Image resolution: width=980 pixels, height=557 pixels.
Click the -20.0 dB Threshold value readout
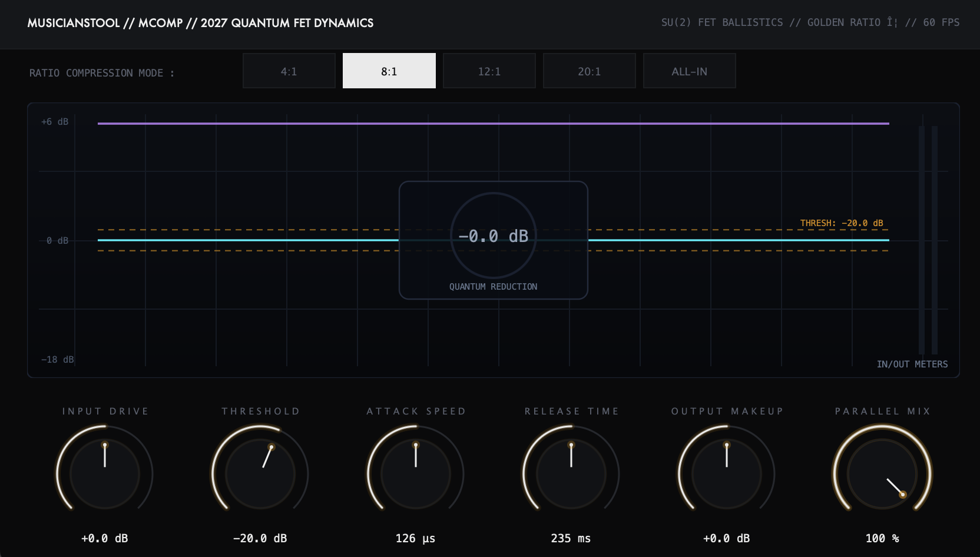coord(260,538)
